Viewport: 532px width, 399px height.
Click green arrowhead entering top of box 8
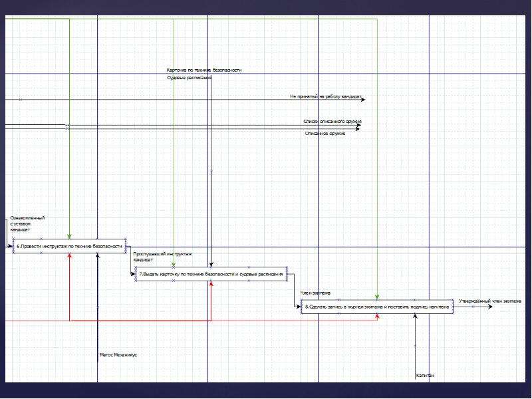(x=377, y=297)
